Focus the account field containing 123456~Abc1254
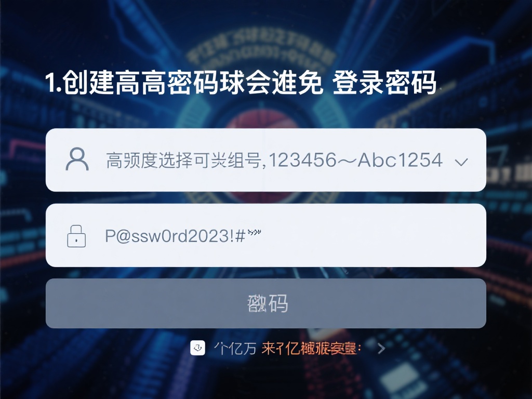The height and width of the screenshot is (399, 532). [x=265, y=160]
